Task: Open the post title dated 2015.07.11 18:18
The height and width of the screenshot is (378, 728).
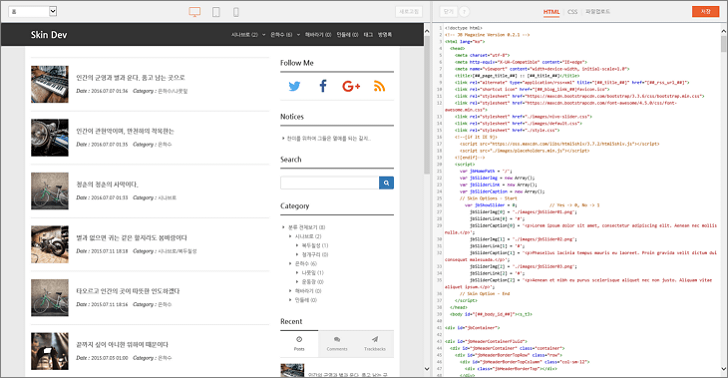Action: (x=131, y=238)
